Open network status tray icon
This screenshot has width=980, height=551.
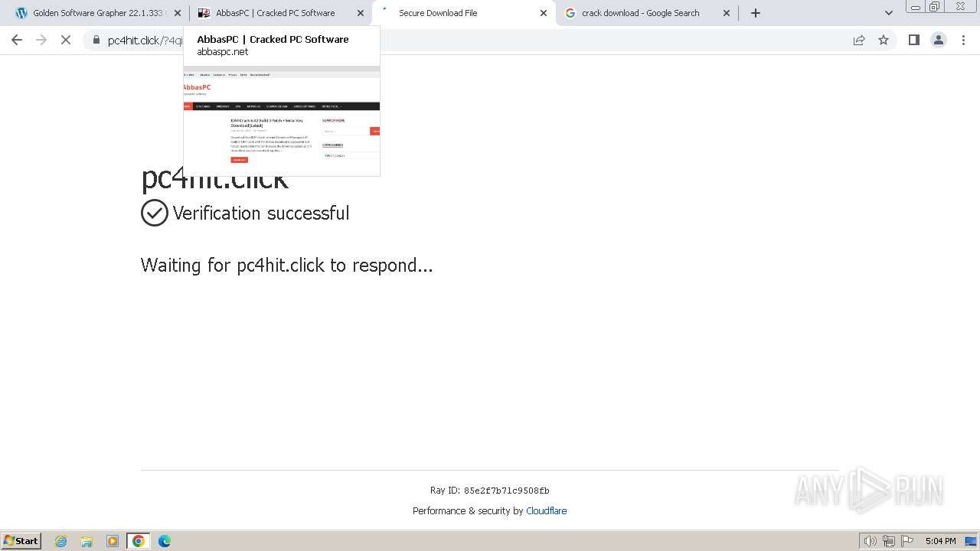pyautogui.click(x=889, y=541)
